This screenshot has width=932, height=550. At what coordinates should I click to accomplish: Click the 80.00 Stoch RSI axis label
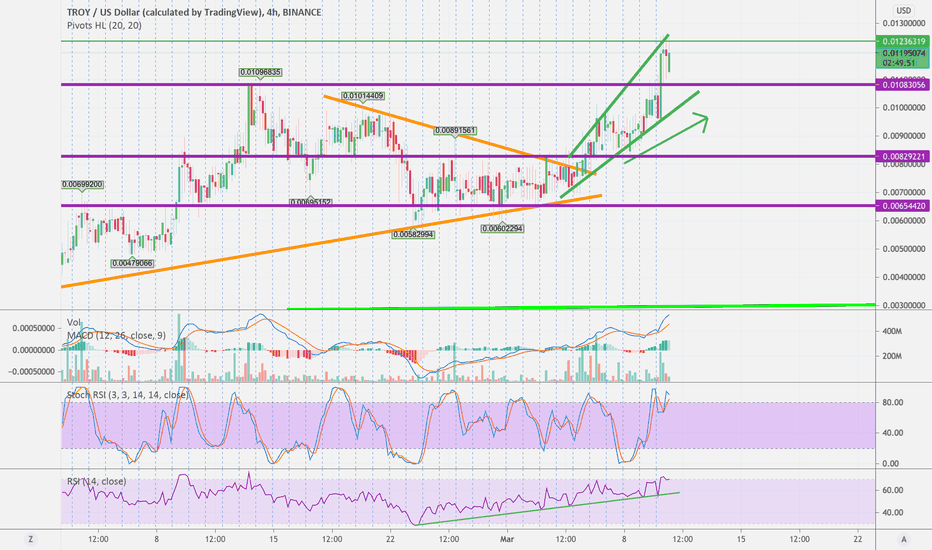(893, 403)
